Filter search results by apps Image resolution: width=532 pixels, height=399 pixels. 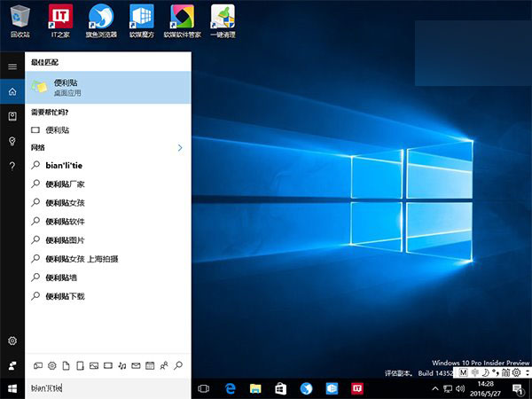(x=38, y=365)
